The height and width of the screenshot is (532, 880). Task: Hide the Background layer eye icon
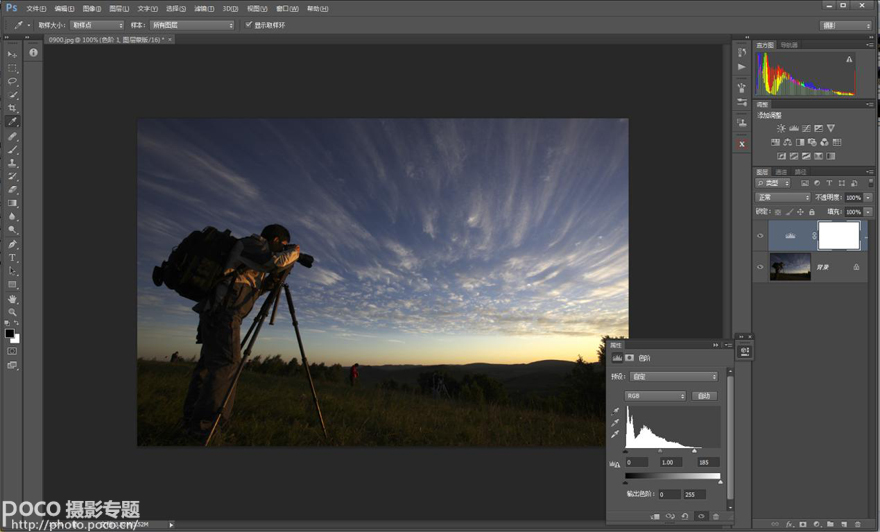pyautogui.click(x=760, y=267)
